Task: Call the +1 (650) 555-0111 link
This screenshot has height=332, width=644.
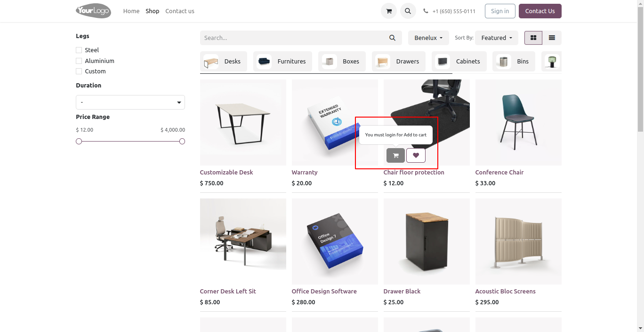Action: (x=454, y=11)
